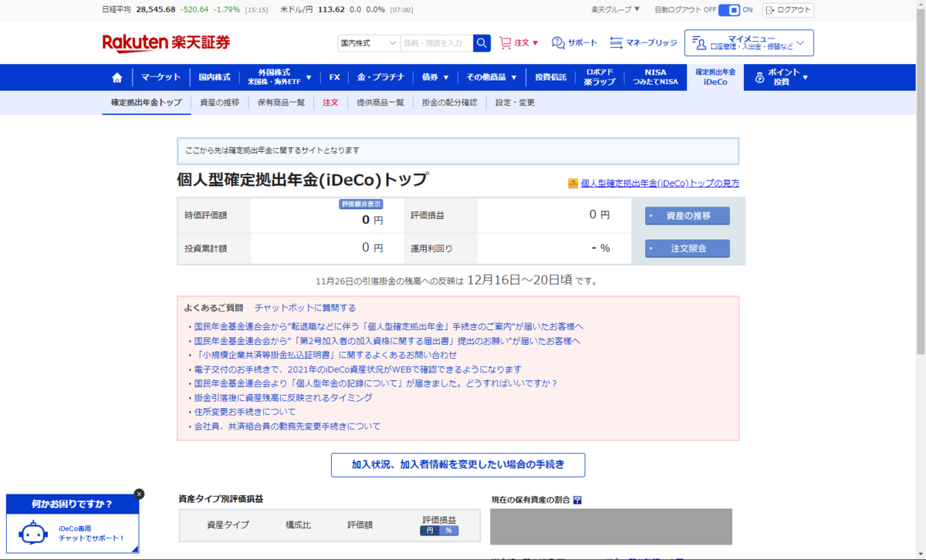926x560 pixels.
Task: Click チャットボットに質問する link
Action: click(x=306, y=308)
